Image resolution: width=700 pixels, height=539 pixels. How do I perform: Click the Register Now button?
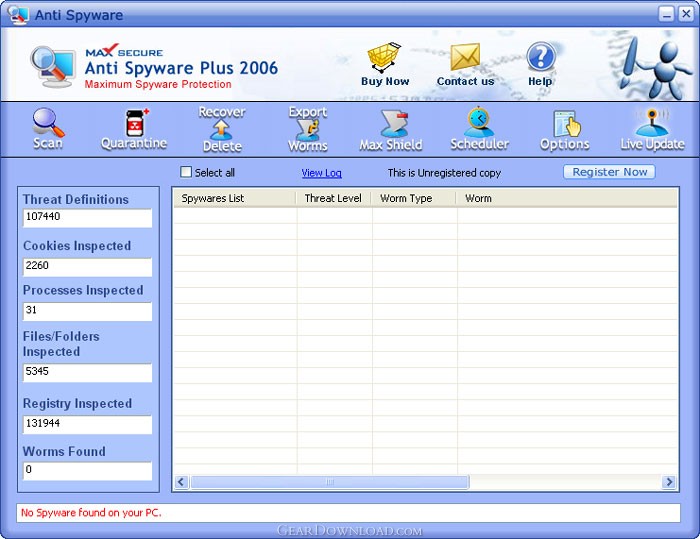[x=609, y=172]
